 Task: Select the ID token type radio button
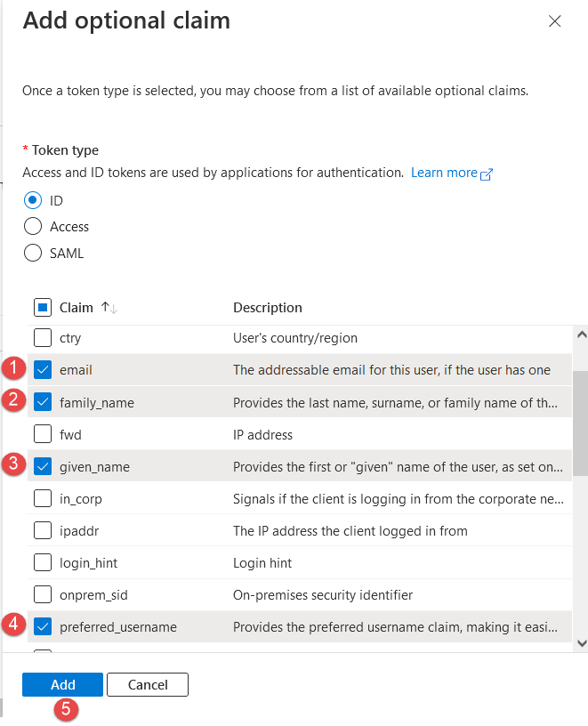pyautogui.click(x=33, y=200)
